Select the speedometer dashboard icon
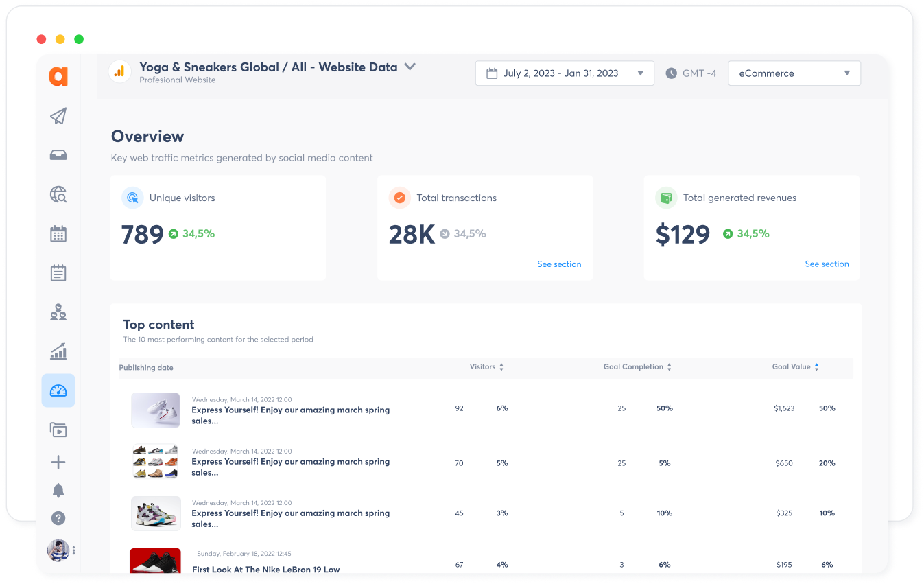 tap(58, 391)
